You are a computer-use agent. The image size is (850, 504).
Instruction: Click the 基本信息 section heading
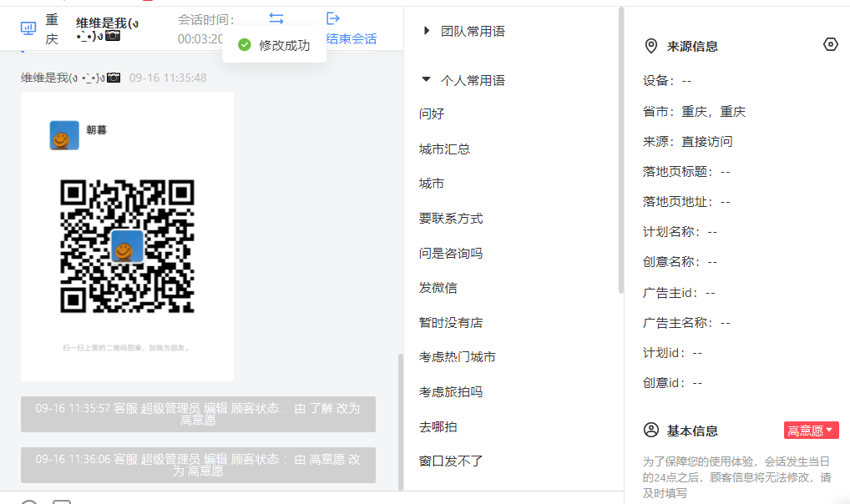[x=692, y=431]
